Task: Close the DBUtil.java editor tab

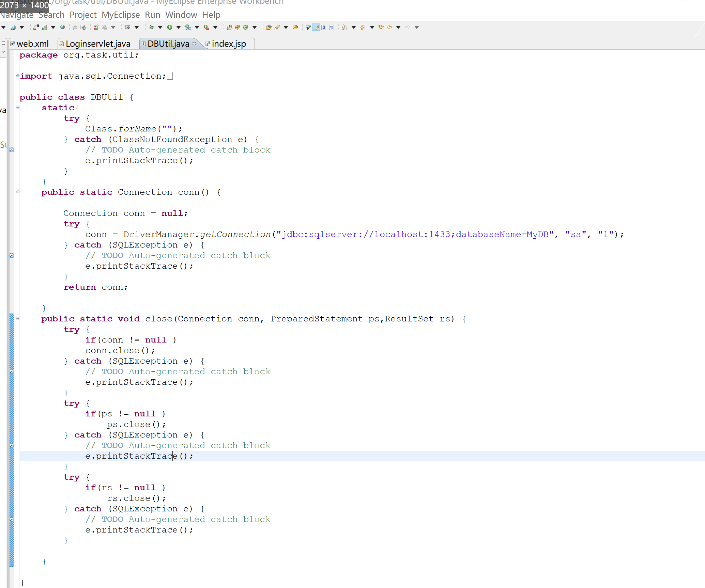Action: pos(194,44)
